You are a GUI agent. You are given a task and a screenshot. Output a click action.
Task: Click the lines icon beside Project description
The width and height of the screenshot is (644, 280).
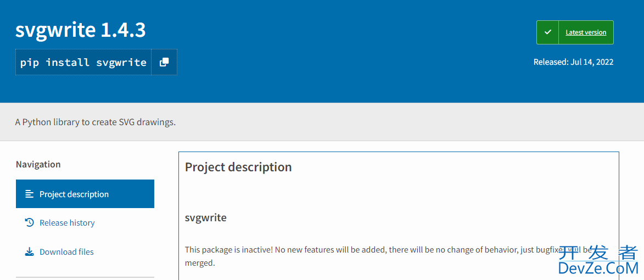coord(29,194)
